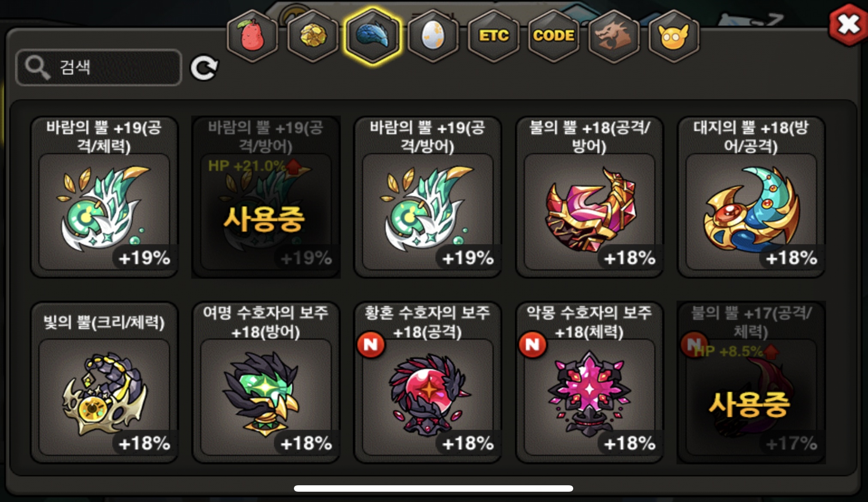Select new 황혼 수호자의 보주 +18(공격) orb
The image size is (868, 502).
(x=428, y=382)
